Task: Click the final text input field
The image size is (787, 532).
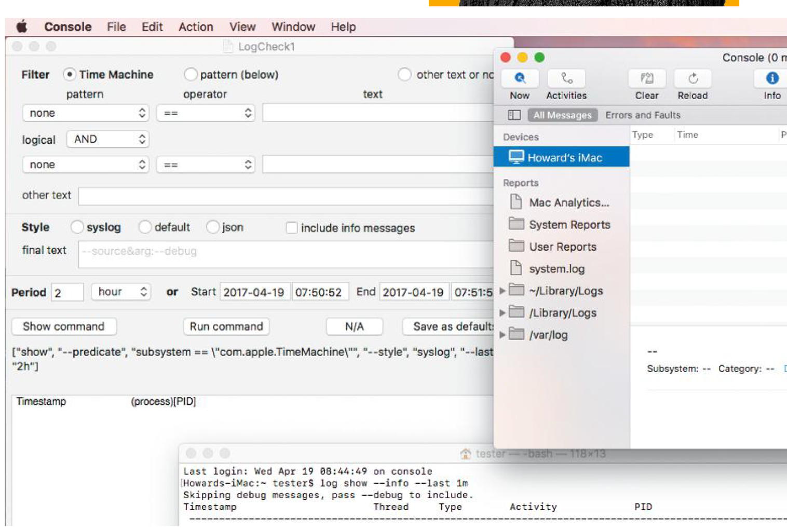Action: (x=286, y=254)
